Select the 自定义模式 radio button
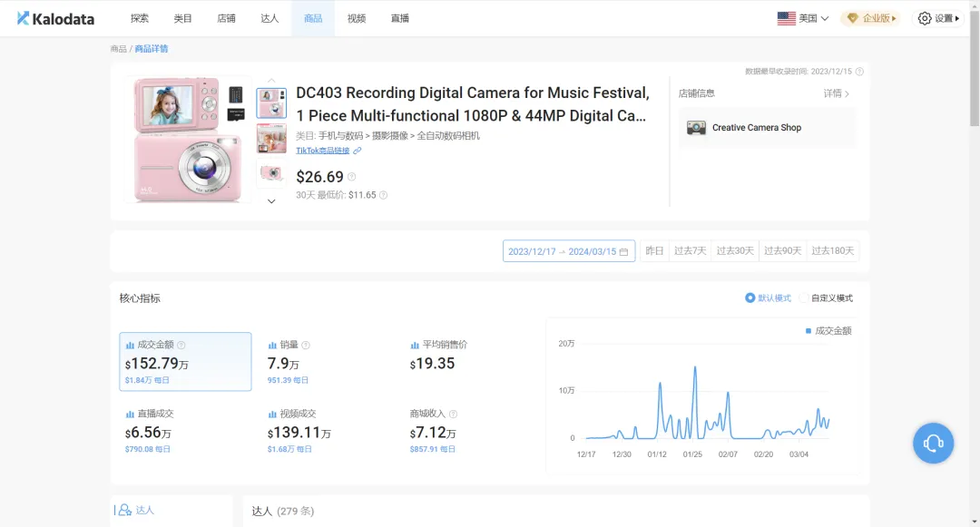Screen dimensions: 980x527 (804, 298)
